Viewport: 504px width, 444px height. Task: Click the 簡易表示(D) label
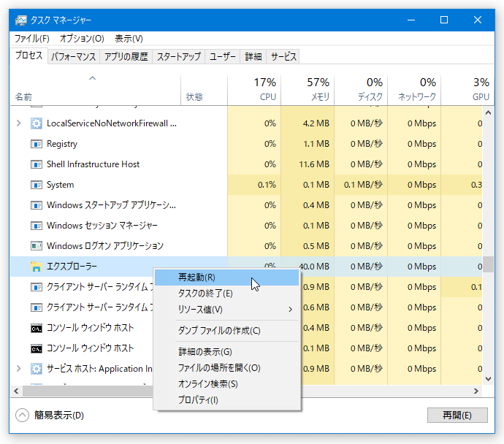[59, 416]
